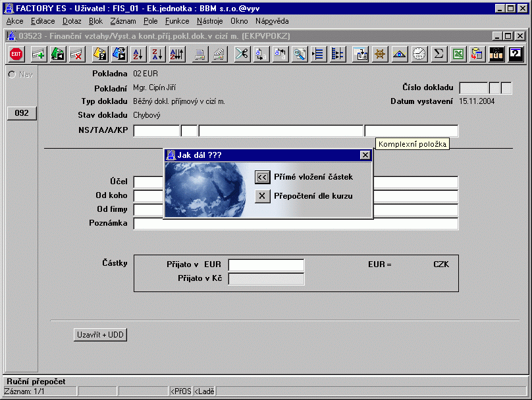
Task: Open the Editace menu
Action: click(x=43, y=21)
